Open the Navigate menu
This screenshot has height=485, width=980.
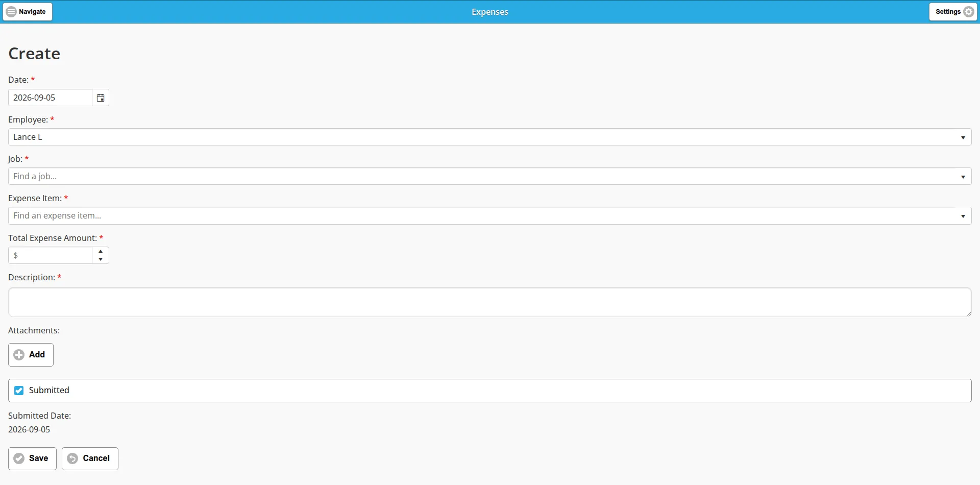[x=28, y=12]
